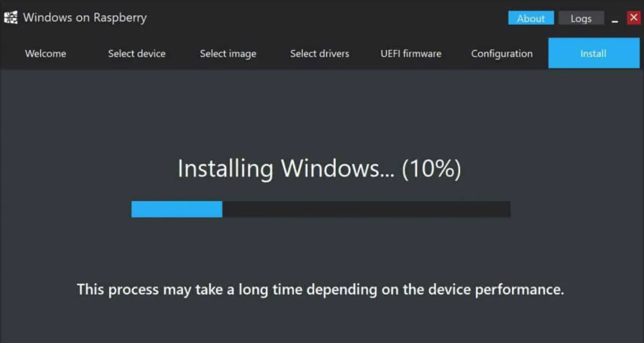The image size is (644, 343).
Task: Click the blue filled part of progress bar
Action: point(177,209)
